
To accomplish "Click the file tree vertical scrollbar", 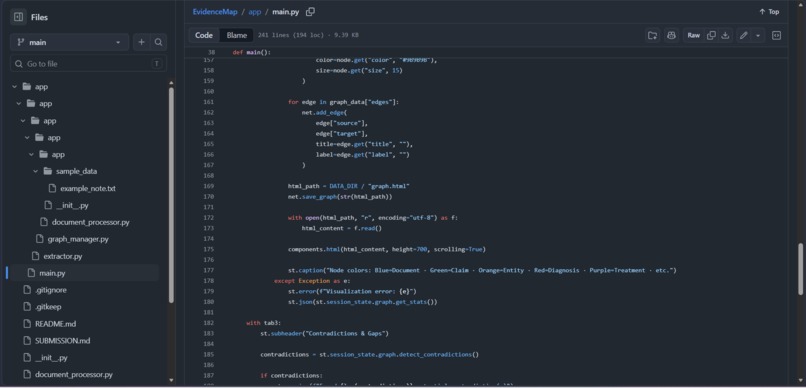I will (x=171, y=194).
